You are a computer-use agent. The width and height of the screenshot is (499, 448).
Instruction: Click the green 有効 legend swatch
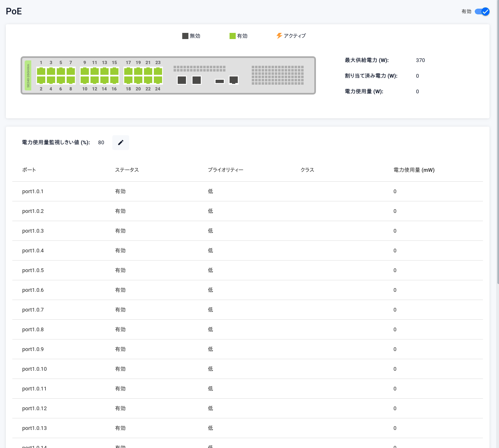click(x=232, y=36)
